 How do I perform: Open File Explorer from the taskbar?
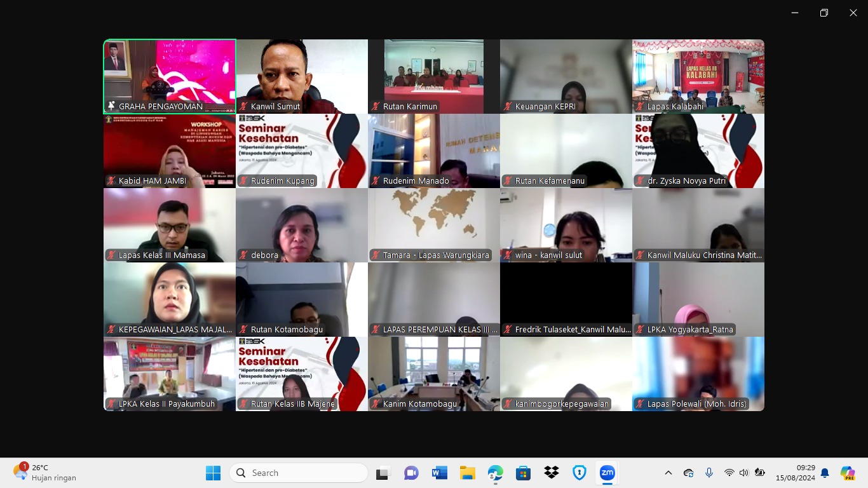(x=468, y=473)
